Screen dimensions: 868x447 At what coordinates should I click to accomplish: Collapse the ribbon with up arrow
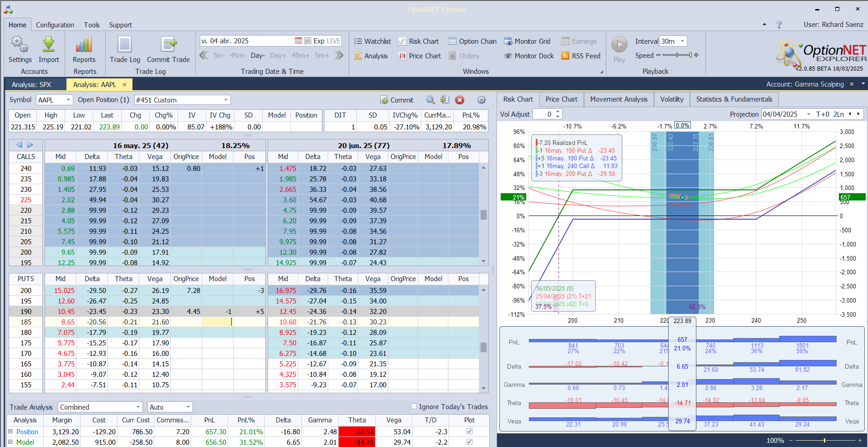click(x=764, y=25)
